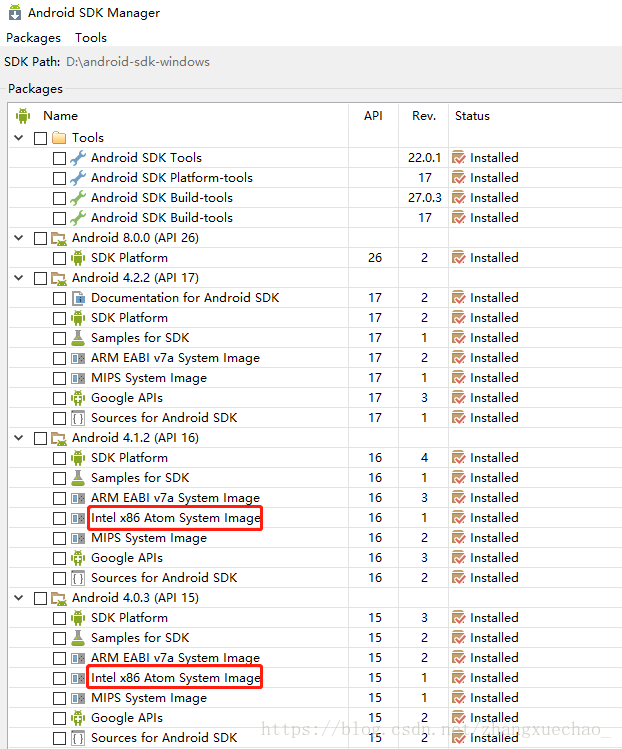Click the Android robot icon in Name header
The image size is (622, 749).
(23, 116)
